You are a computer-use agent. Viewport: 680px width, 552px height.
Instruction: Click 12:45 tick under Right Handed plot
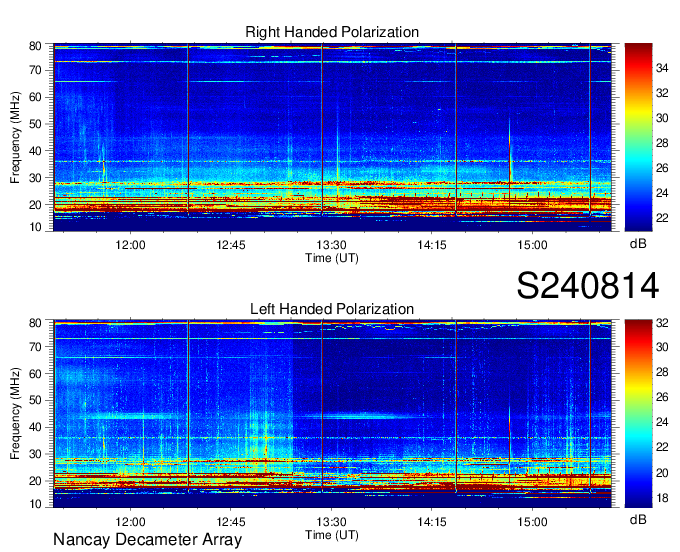pos(231,245)
